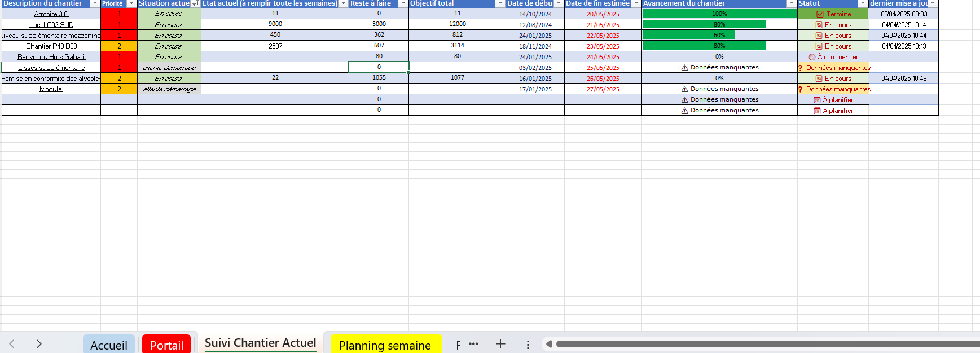Switch to the red Portail sheet tab
This screenshot has width=980, height=353.
(x=166, y=345)
